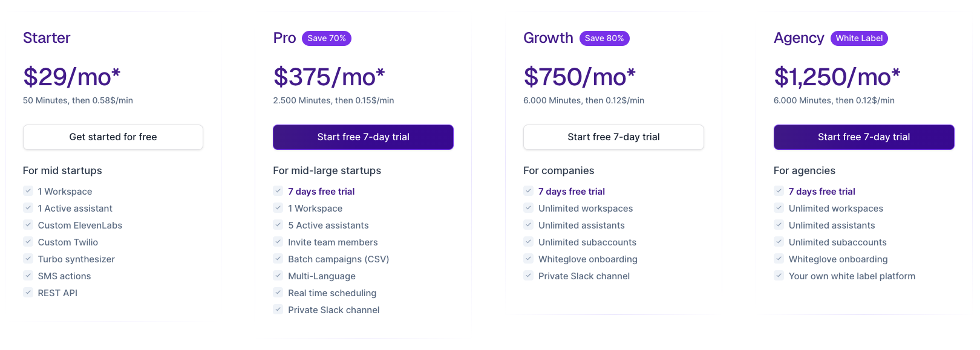Click the Save 80% badge
The image size is (980, 350).
point(604,38)
